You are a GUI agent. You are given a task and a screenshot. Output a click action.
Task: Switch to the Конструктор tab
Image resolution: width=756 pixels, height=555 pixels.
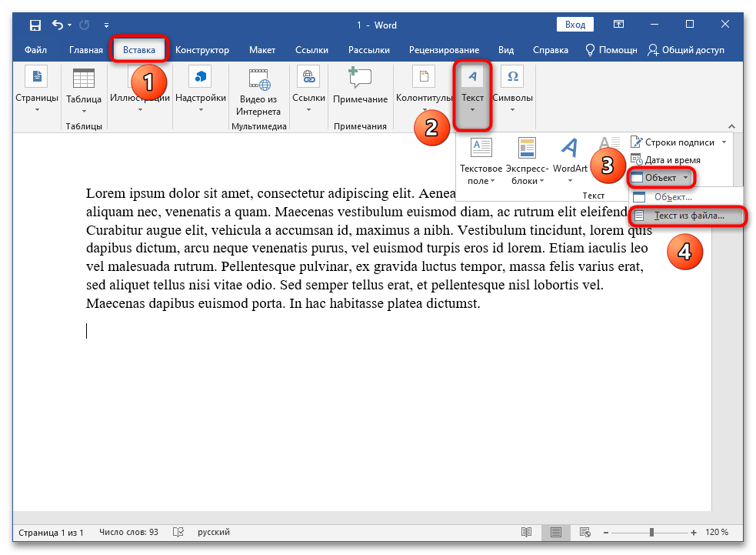point(202,50)
